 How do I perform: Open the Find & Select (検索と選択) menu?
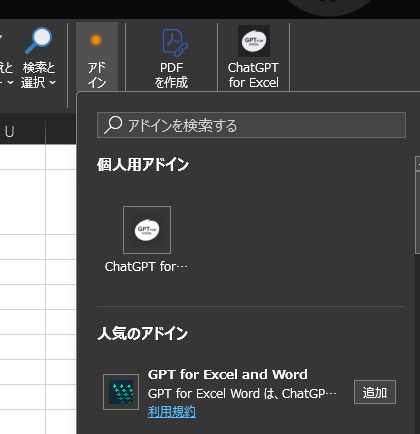38,57
